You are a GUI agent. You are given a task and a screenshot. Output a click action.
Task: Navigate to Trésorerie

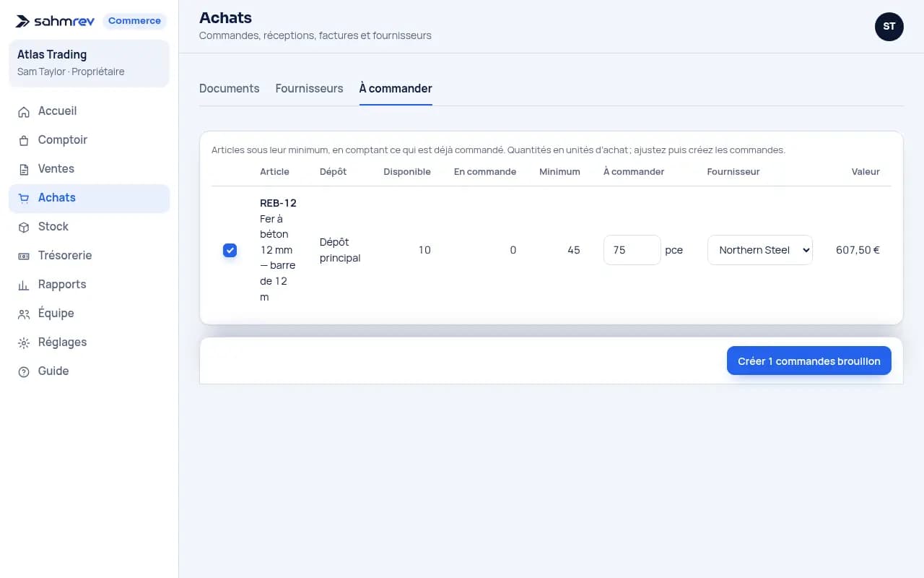tap(89, 256)
